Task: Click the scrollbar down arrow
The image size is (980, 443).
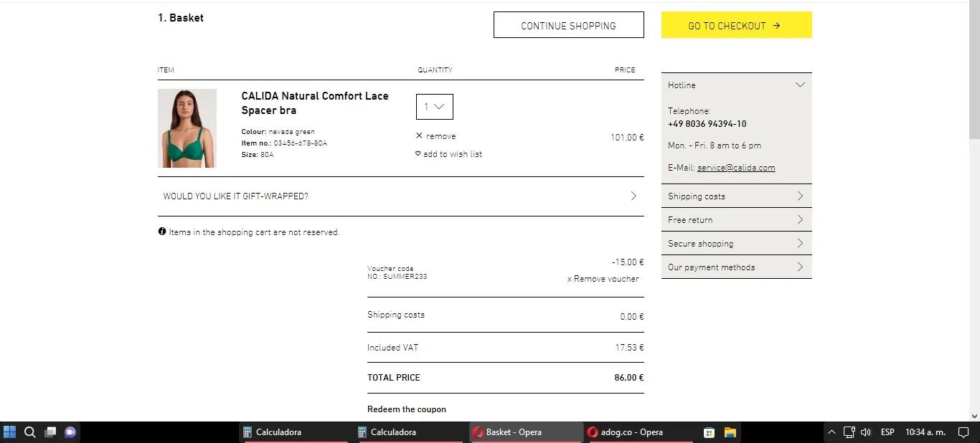Action: coord(974,416)
